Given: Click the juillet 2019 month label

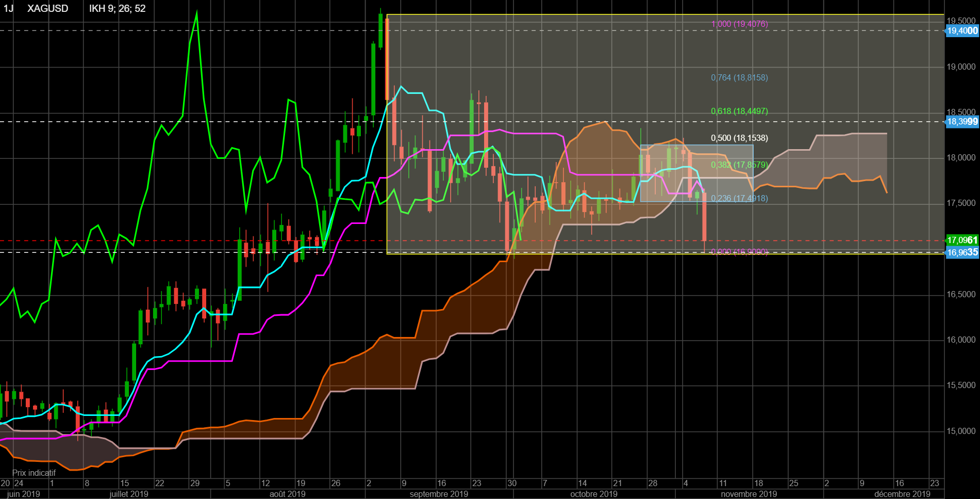Looking at the screenshot, I should coord(129,494).
